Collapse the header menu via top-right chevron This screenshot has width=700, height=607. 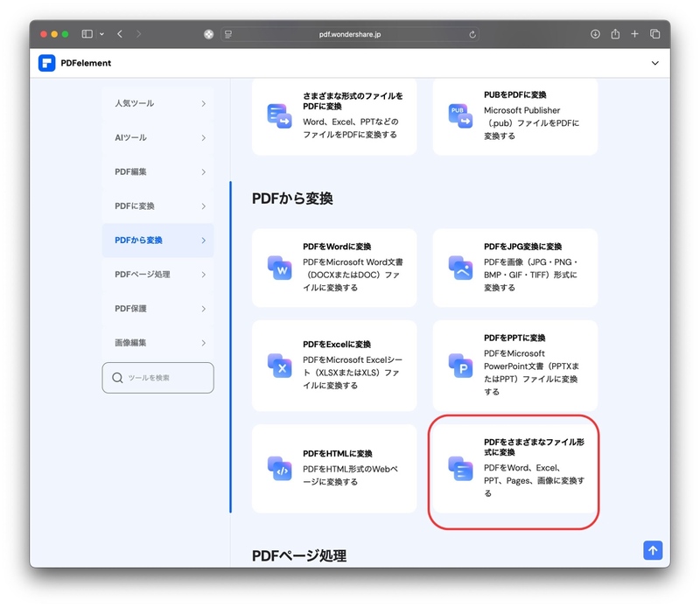[654, 63]
